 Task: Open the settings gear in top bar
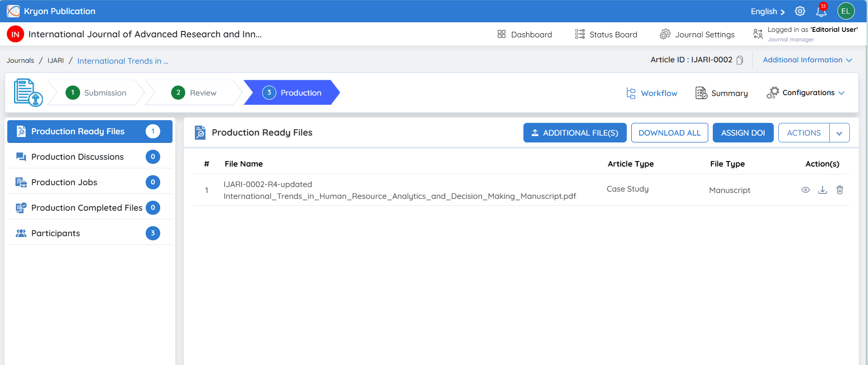[800, 11]
